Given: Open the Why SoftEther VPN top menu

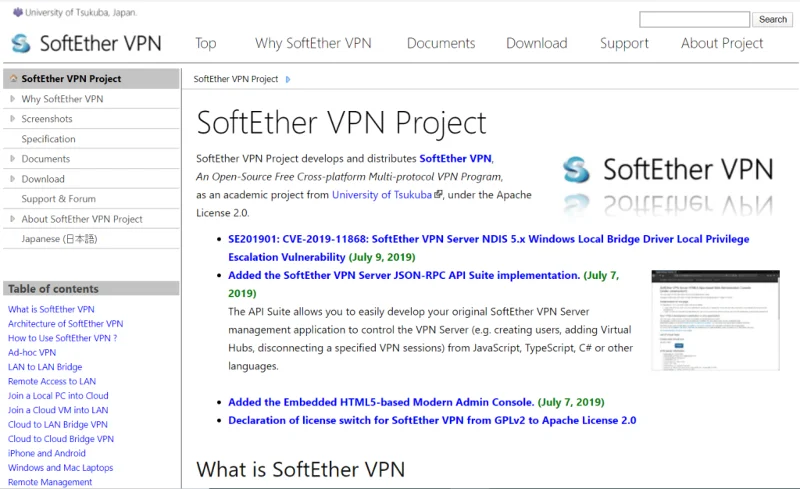Looking at the screenshot, I should [x=313, y=43].
